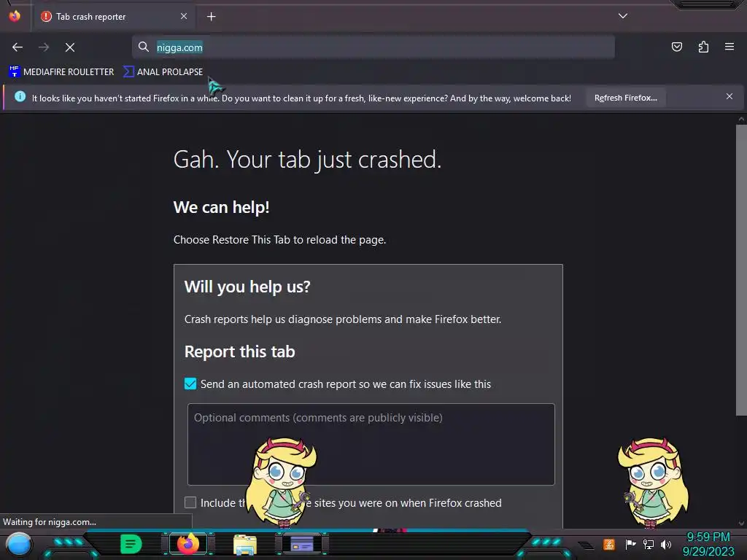Check the Include sites you were on checkbox

pyautogui.click(x=190, y=502)
